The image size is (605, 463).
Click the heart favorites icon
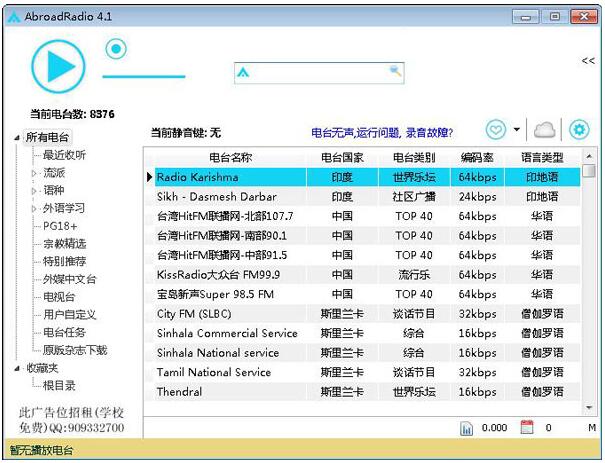point(496,129)
